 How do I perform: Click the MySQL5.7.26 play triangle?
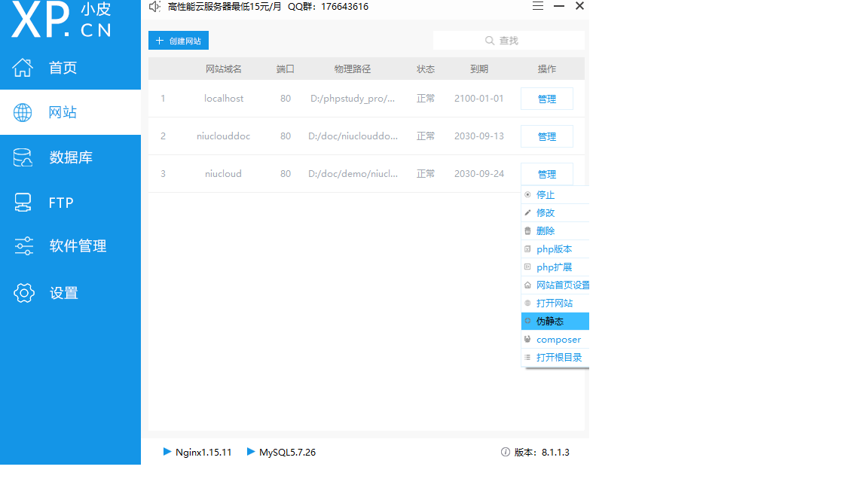point(251,452)
